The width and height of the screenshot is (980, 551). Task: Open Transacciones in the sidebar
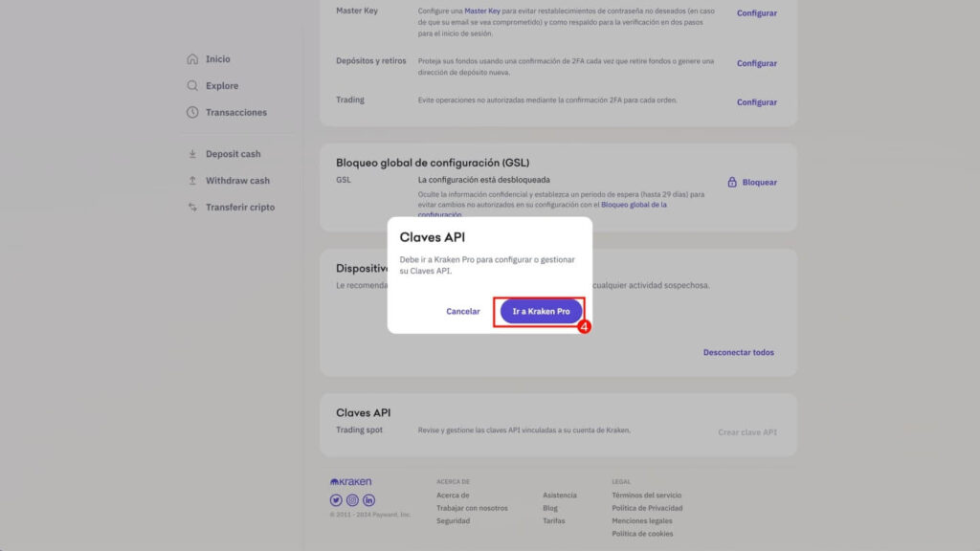coord(236,113)
